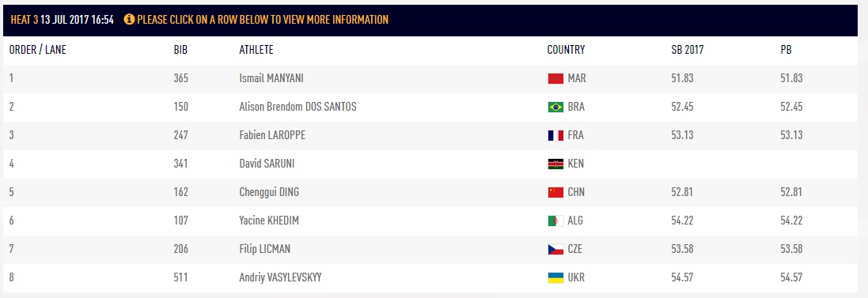Click the China flag icon

tap(555, 192)
